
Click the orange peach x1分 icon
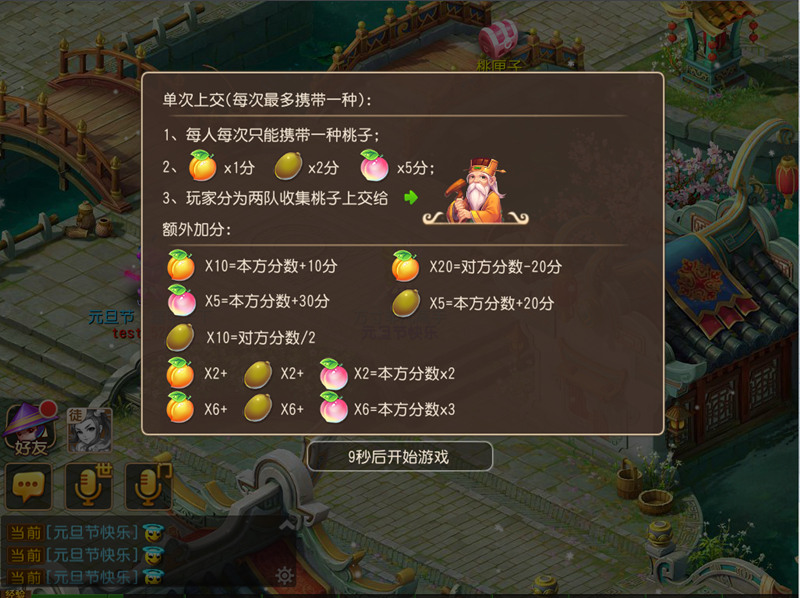(203, 166)
